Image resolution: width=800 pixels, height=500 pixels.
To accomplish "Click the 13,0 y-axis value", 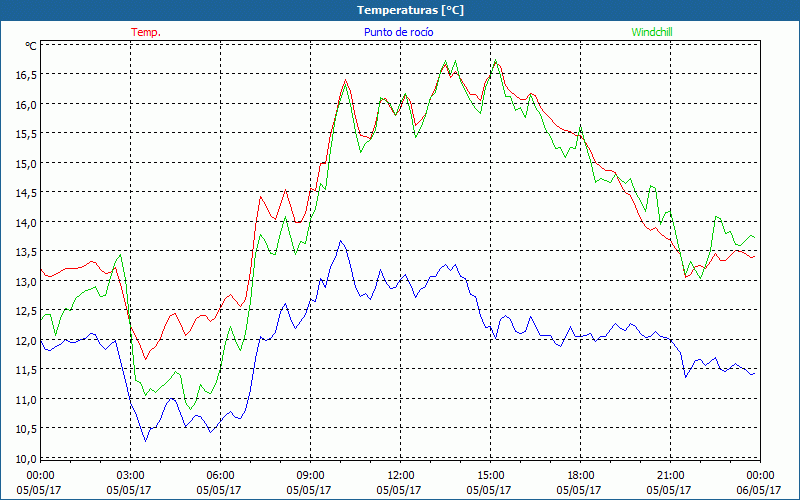I will pyautogui.click(x=26, y=282).
